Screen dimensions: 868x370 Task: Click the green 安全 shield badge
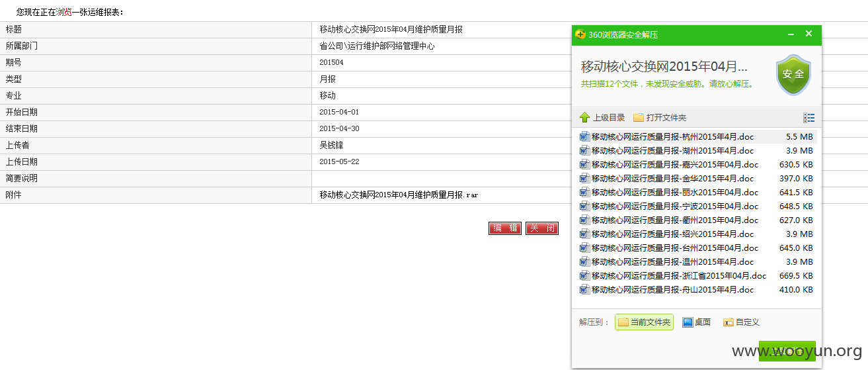(793, 74)
